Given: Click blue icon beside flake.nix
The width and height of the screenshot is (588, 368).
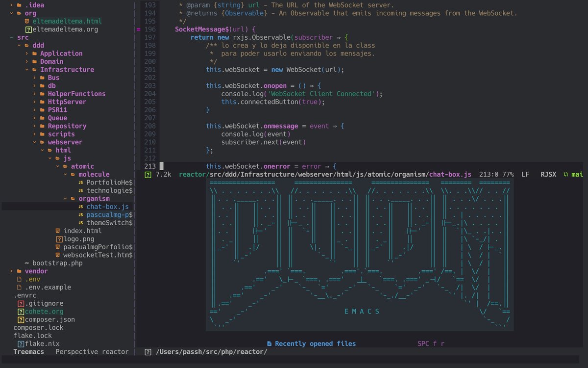Looking at the screenshot, I should 21,344.
